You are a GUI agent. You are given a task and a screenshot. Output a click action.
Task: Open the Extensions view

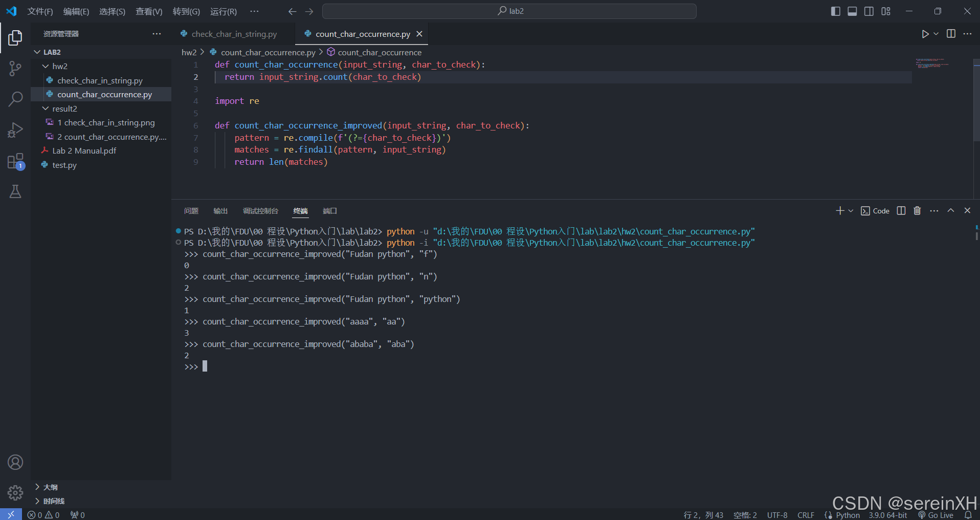click(15, 161)
